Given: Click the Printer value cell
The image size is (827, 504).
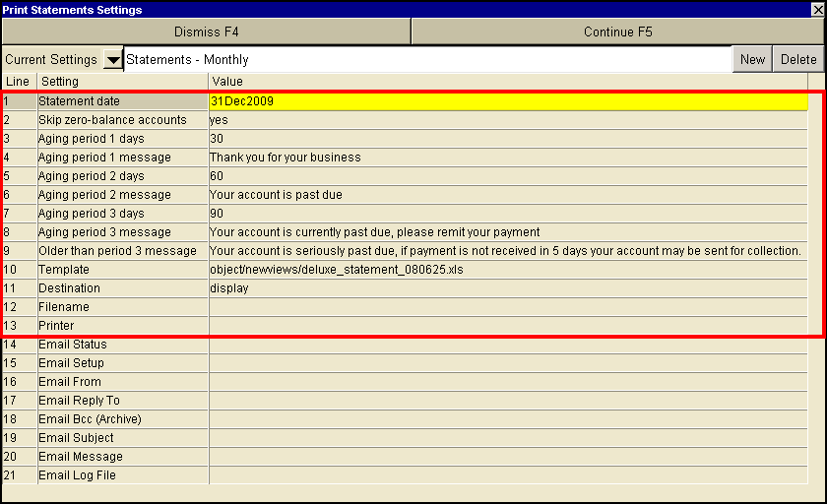Looking at the screenshot, I should pos(508,326).
